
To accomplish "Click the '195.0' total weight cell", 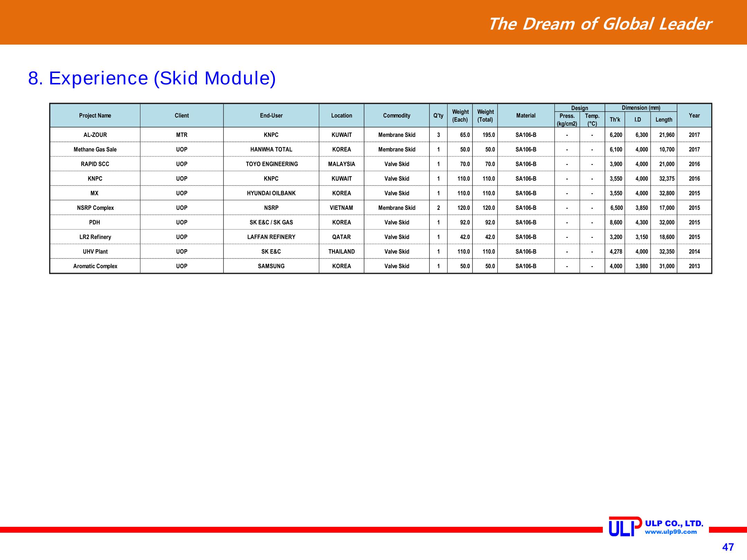I will click(x=485, y=135).
